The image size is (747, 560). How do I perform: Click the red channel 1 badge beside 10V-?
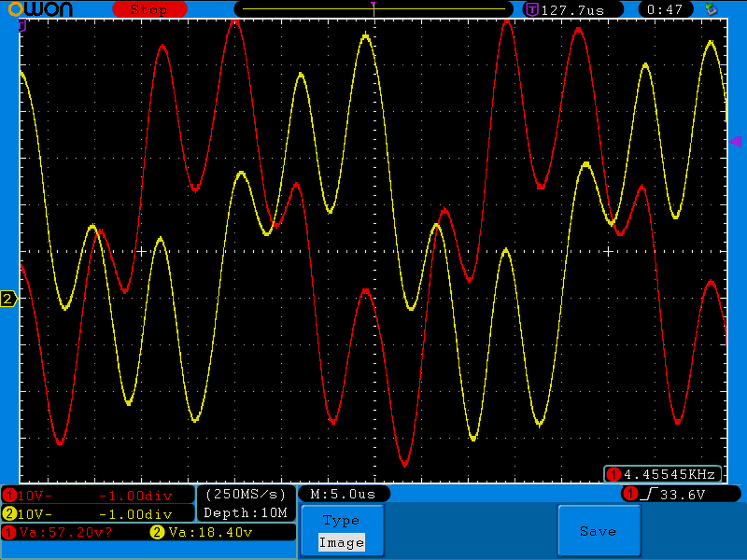tap(9, 495)
